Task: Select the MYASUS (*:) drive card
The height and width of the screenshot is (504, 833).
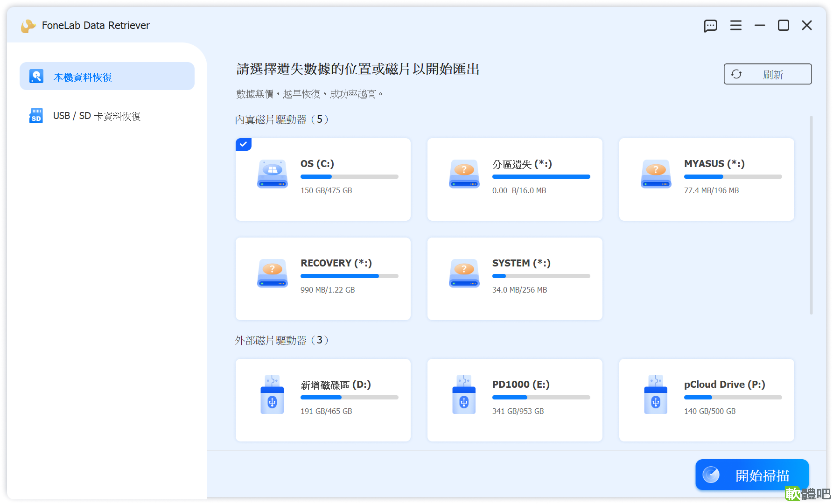Action: pos(707,179)
